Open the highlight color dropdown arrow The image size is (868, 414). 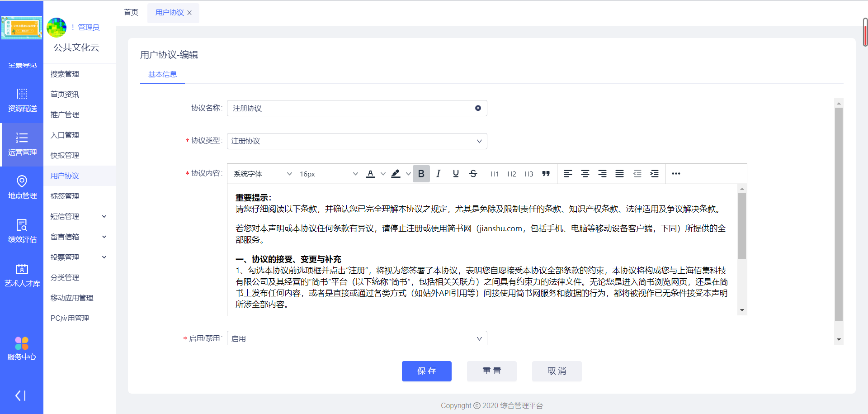pos(408,174)
